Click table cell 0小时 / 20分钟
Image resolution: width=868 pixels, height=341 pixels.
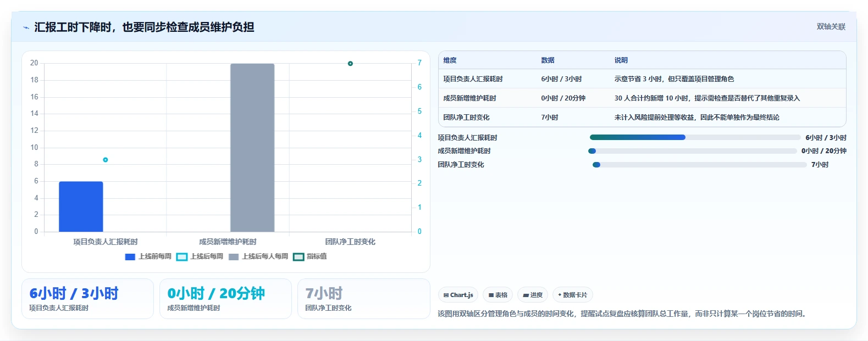click(563, 98)
